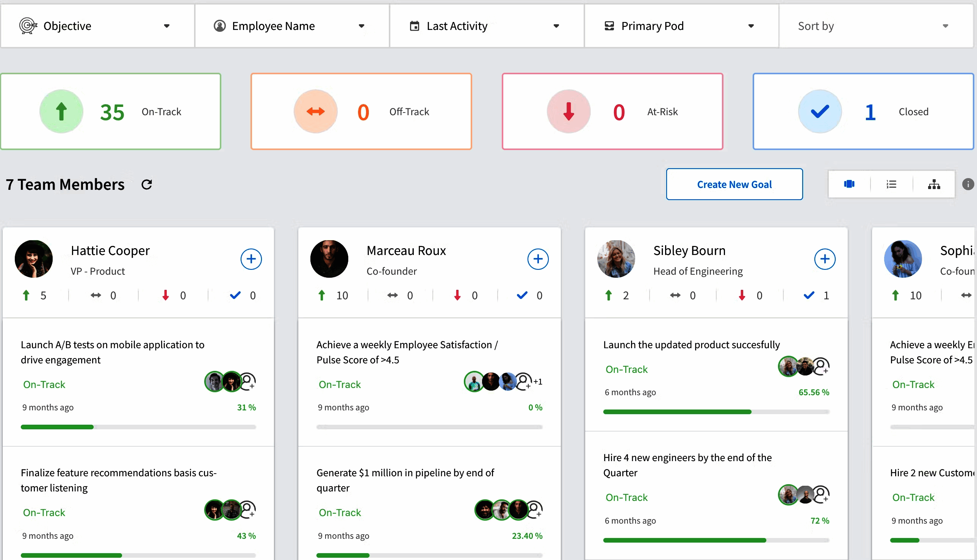977x560 pixels.
Task: Click the pod icon next to Primary Pod
Action: click(610, 25)
